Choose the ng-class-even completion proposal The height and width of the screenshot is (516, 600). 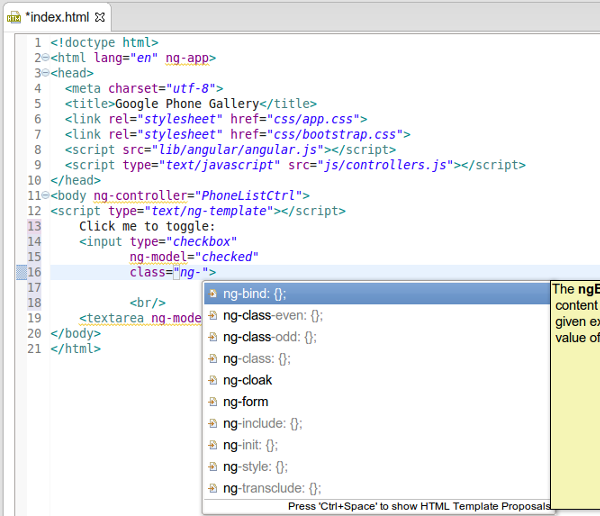[x=377, y=316]
